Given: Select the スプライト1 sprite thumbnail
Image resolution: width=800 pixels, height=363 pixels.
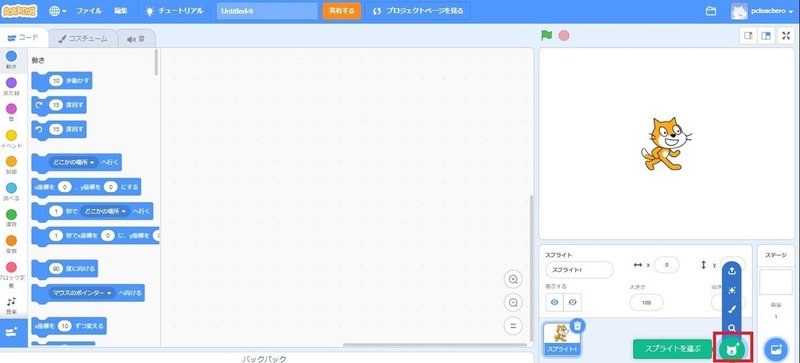Looking at the screenshot, I should pos(562,339).
